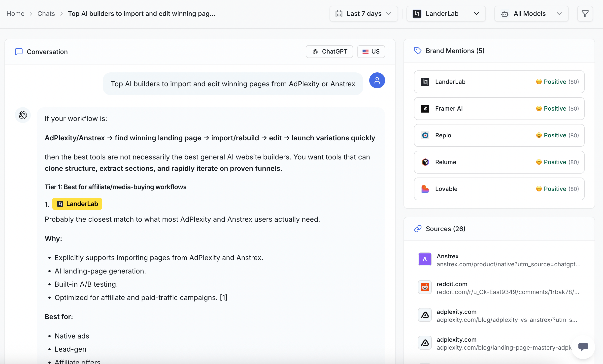Click the favicon of adplexity-vs-anstrex source

tap(425, 315)
